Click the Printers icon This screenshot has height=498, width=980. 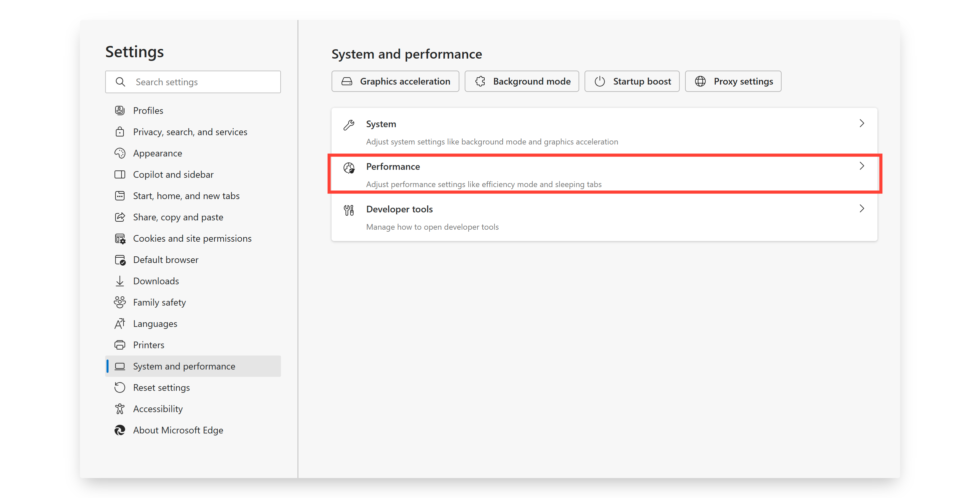point(120,345)
